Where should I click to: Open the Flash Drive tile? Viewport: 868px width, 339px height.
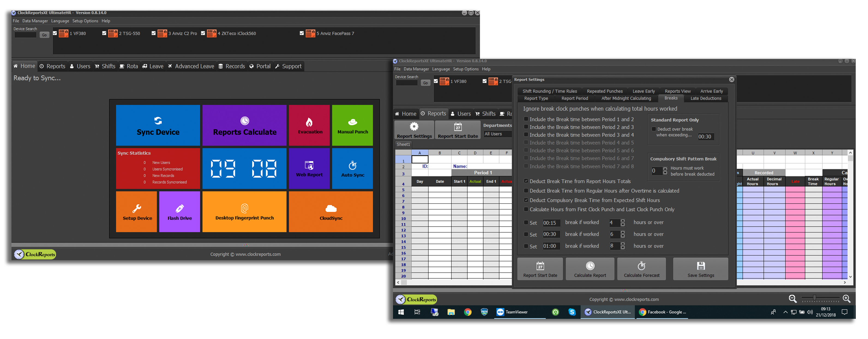[180, 212]
